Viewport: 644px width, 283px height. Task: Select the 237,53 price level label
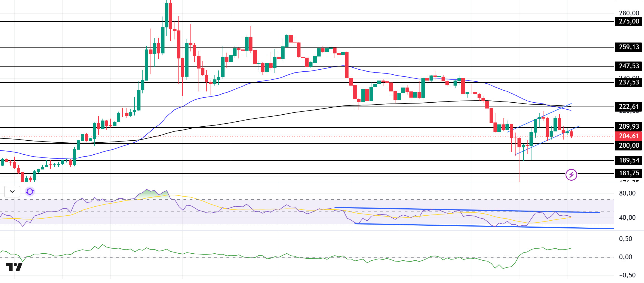tap(628, 82)
